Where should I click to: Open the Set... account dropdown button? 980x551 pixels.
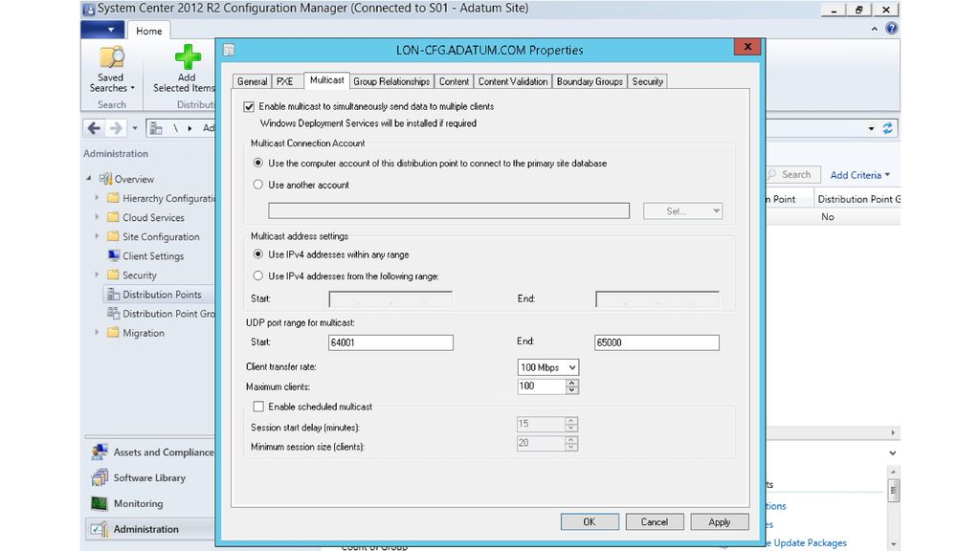click(683, 211)
